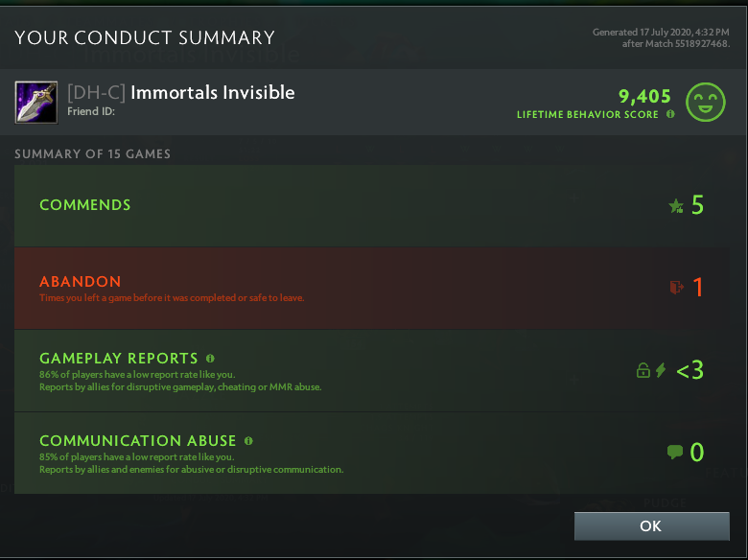The width and height of the screenshot is (748, 560).
Task: Click the Lifetime Behavior Score label
Action: click(x=588, y=114)
